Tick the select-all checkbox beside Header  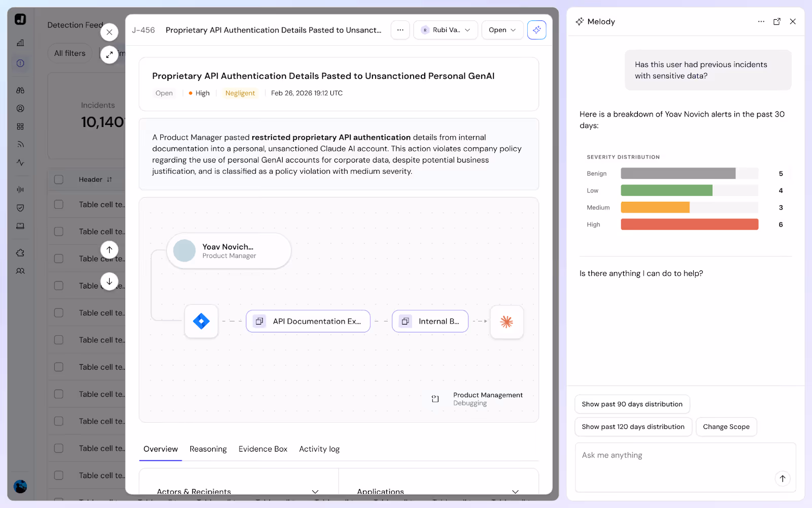[59, 179]
